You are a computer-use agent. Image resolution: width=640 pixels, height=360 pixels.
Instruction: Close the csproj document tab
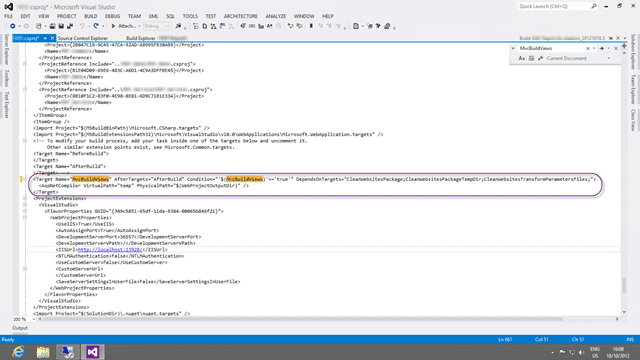(x=52, y=38)
